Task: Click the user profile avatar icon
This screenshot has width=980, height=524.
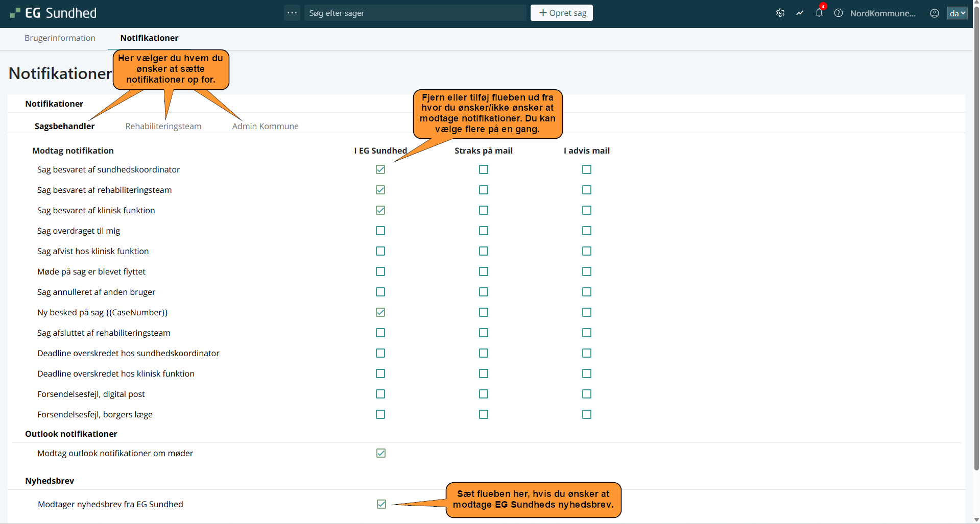Action: [x=934, y=13]
